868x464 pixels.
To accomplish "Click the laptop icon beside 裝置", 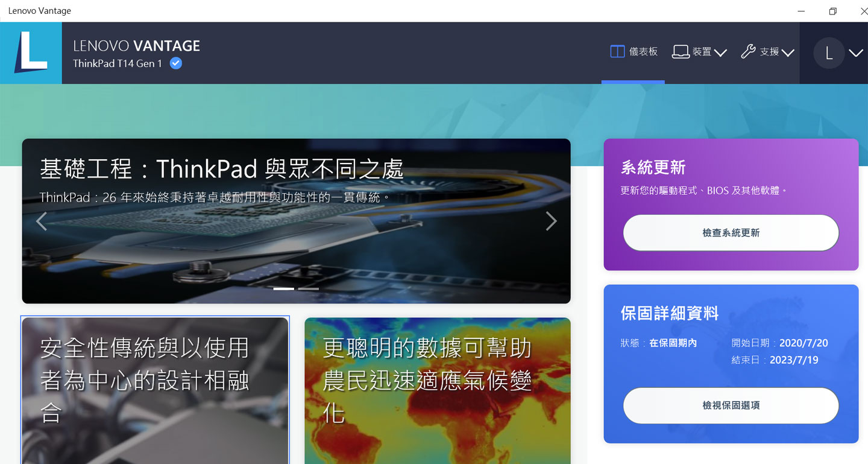I will pyautogui.click(x=681, y=51).
